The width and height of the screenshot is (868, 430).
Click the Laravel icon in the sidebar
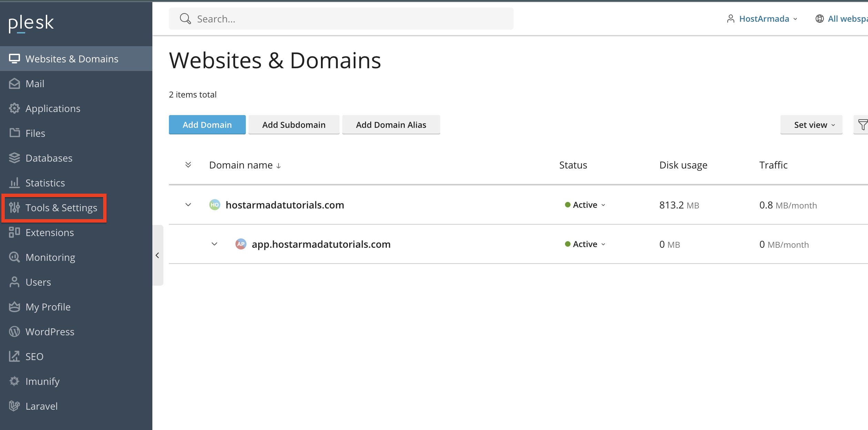(14, 406)
